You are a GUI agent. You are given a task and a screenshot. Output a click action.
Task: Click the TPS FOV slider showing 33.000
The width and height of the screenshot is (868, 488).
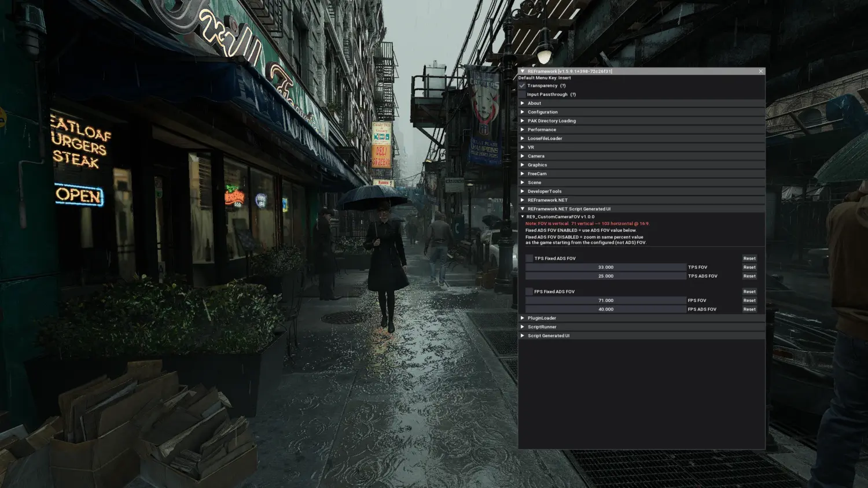[x=605, y=267]
